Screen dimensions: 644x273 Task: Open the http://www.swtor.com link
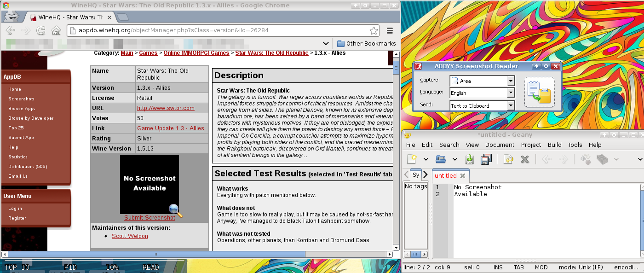click(166, 108)
